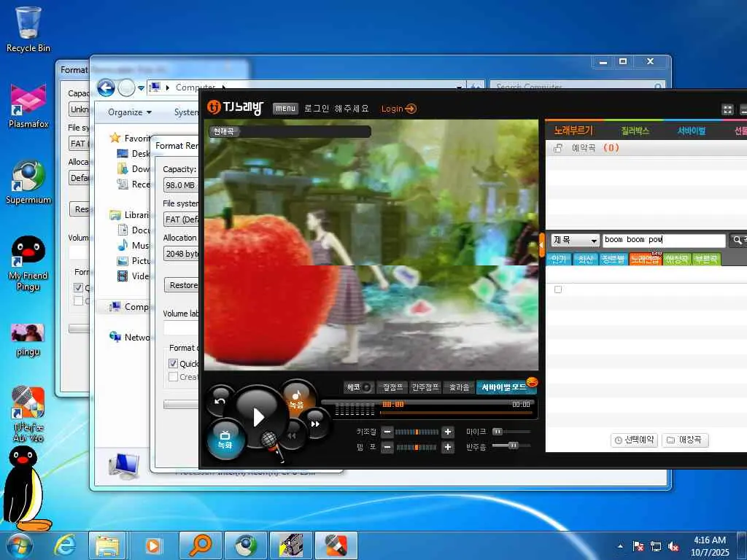Viewport: 747px width, 560px height.
Task: Click the Windows Start orb
Action: coord(19,545)
